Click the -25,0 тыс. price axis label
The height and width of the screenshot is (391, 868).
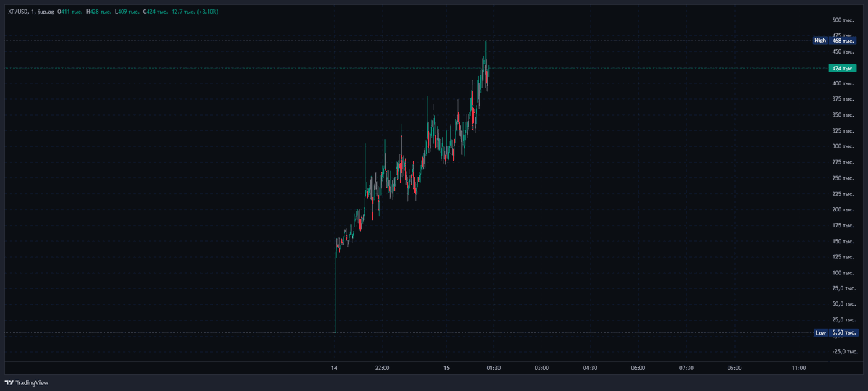click(x=843, y=352)
